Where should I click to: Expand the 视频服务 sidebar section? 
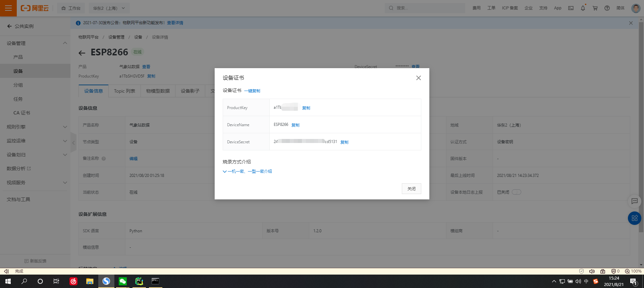(x=35, y=183)
